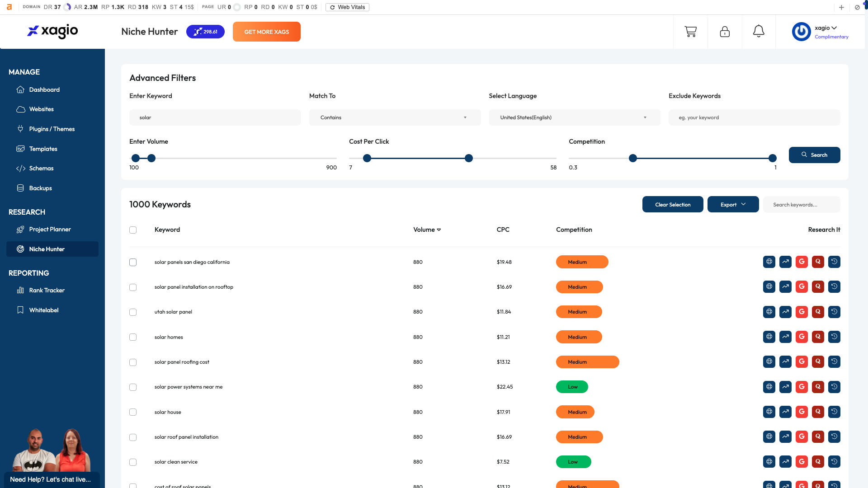Click the Ahrefs toolbar logo icon
The image size is (868, 488).
[9, 7]
